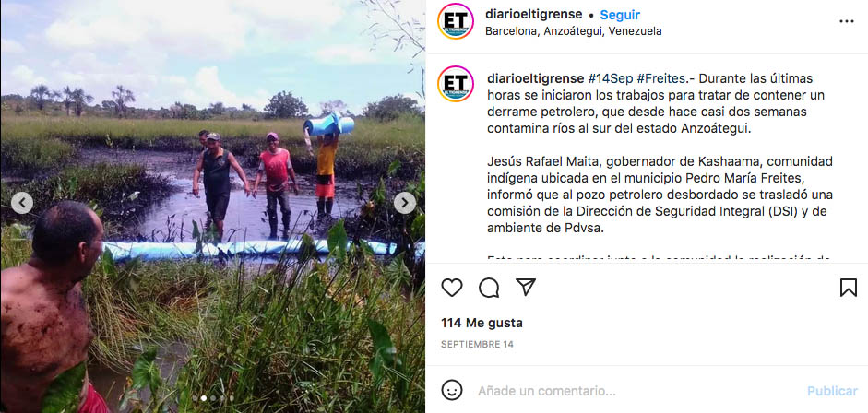Save post using bookmark icon

click(x=848, y=288)
